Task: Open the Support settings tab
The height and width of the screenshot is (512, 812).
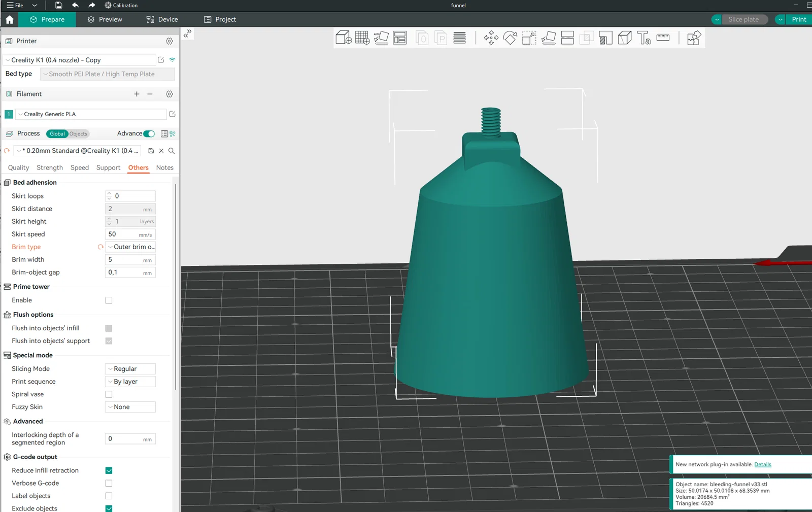Action: click(108, 167)
